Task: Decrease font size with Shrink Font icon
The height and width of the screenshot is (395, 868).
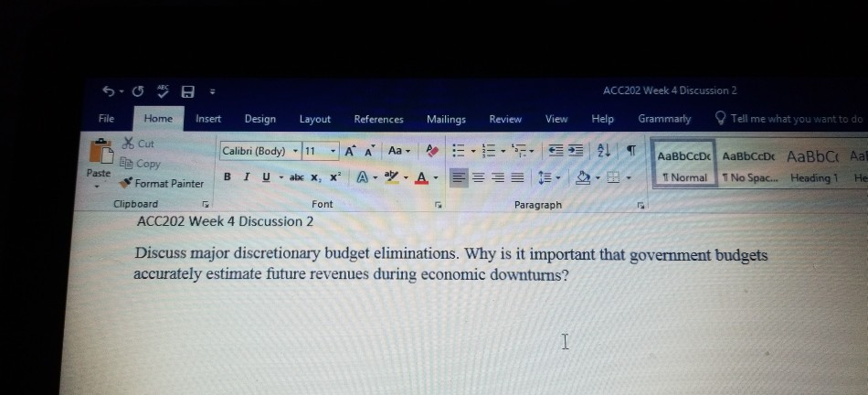Action: click(369, 151)
